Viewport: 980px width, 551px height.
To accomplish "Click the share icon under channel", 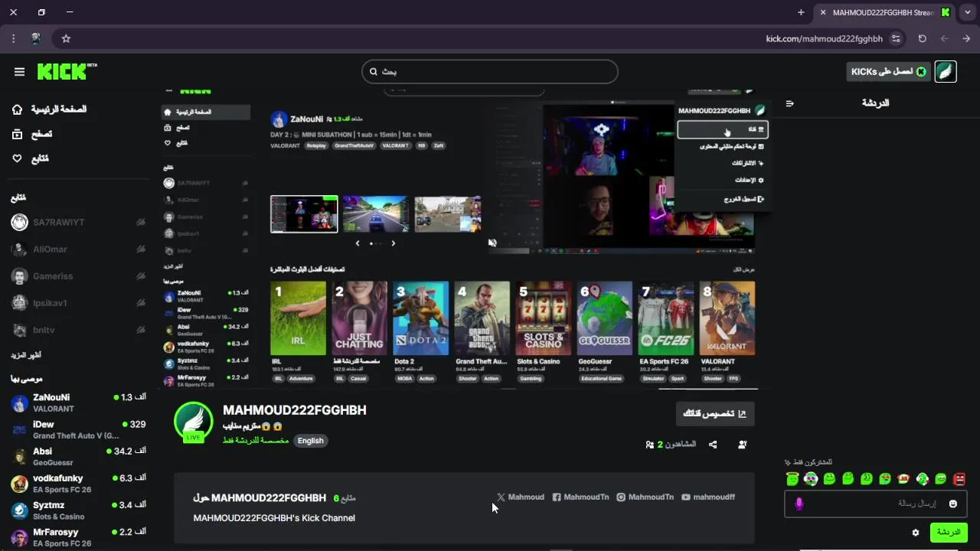I will click(713, 445).
